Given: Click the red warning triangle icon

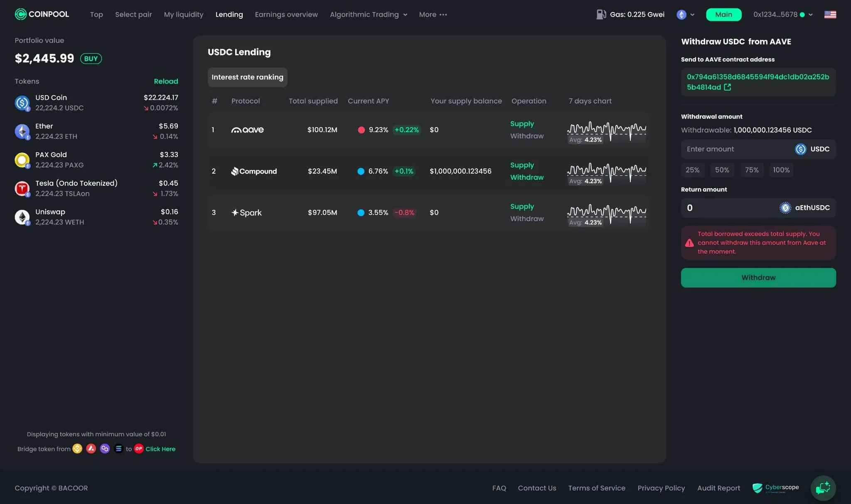Looking at the screenshot, I should (x=689, y=243).
